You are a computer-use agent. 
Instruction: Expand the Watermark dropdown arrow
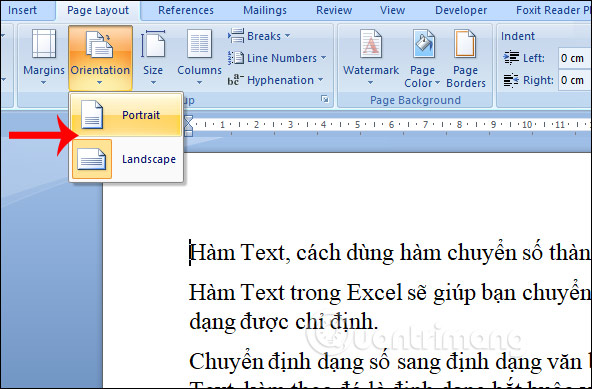[370, 82]
